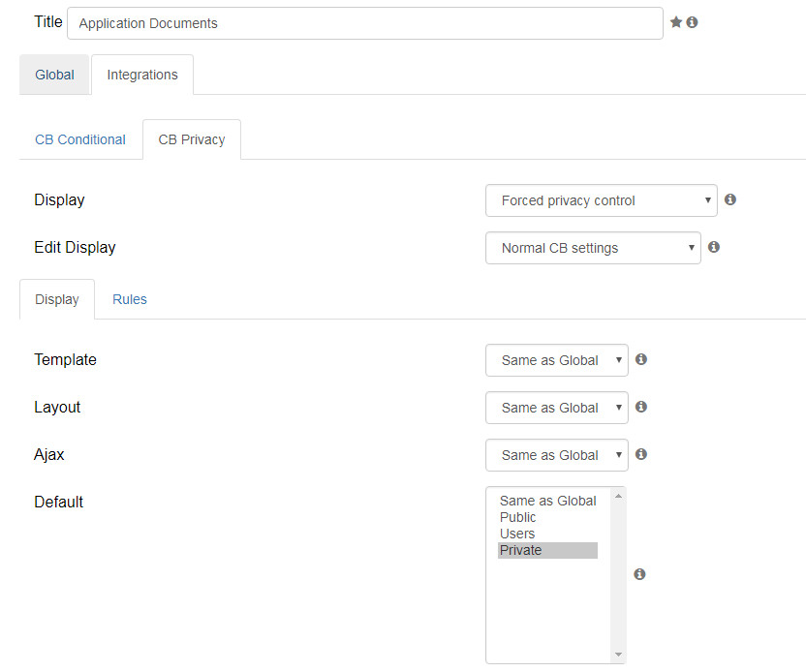Click the info icon beside Title field
Viewport: 806px width, 672px height.
click(x=692, y=22)
